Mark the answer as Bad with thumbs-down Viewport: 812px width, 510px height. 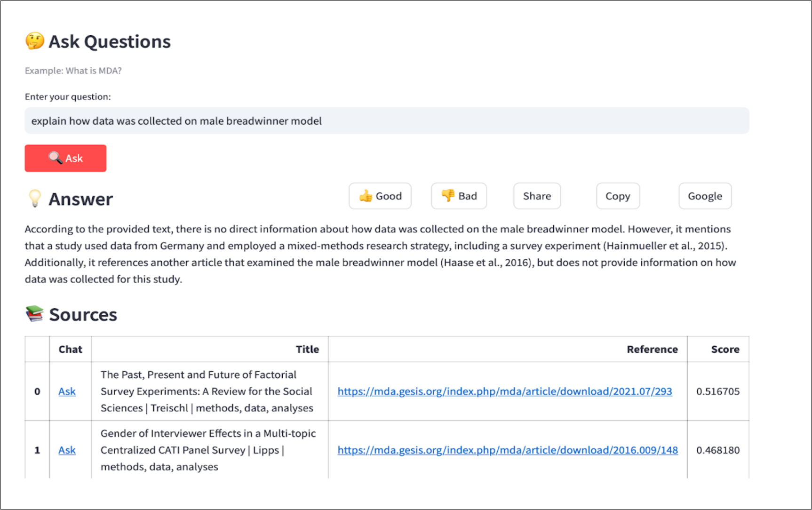(459, 196)
